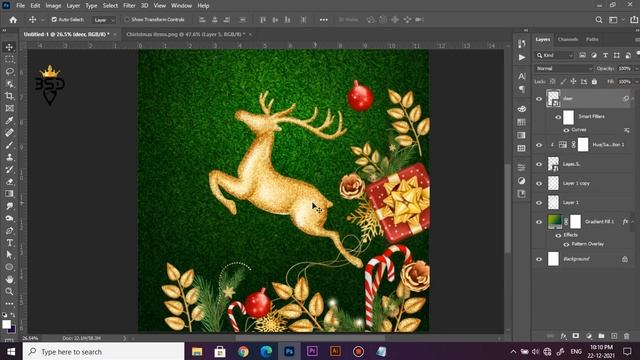Open the Image menu
This screenshot has width=640, height=360.
click(53, 6)
